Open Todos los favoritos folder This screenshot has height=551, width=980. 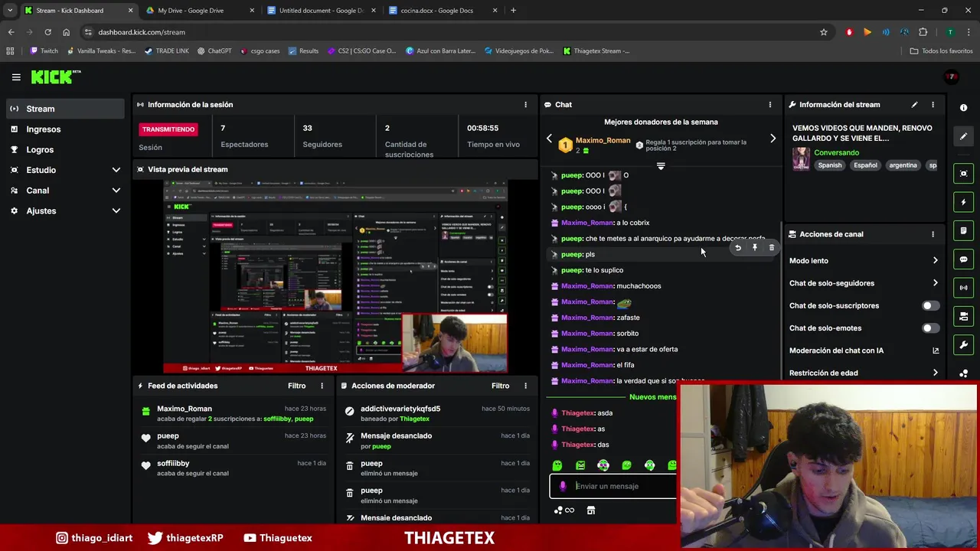pos(941,51)
